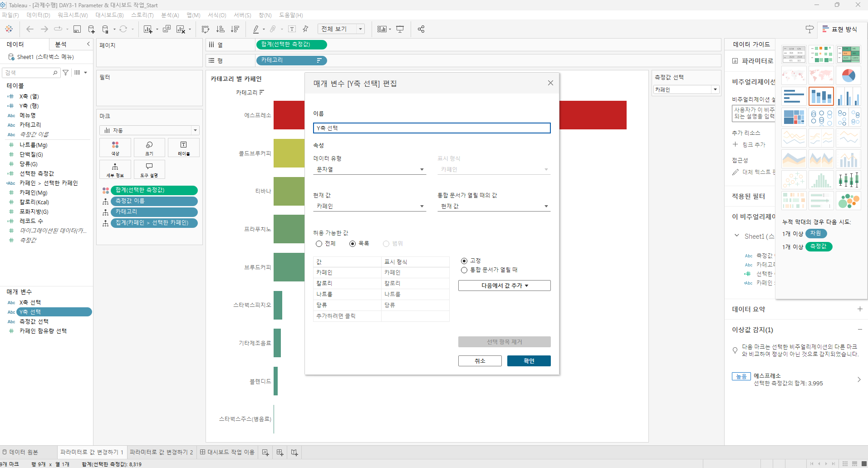Open the '대시보드 작업 이용' tab
The height and width of the screenshot is (468, 868).
click(227, 452)
